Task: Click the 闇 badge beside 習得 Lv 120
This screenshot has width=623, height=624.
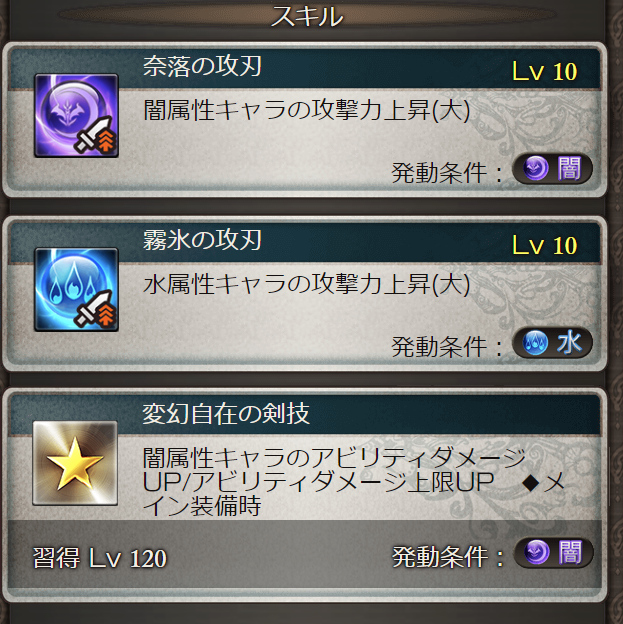Action: [553, 553]
